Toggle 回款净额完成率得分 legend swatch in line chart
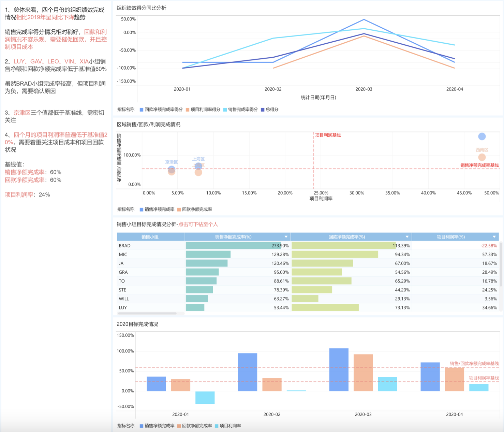 pyautogui.click(x=142, y=110)
